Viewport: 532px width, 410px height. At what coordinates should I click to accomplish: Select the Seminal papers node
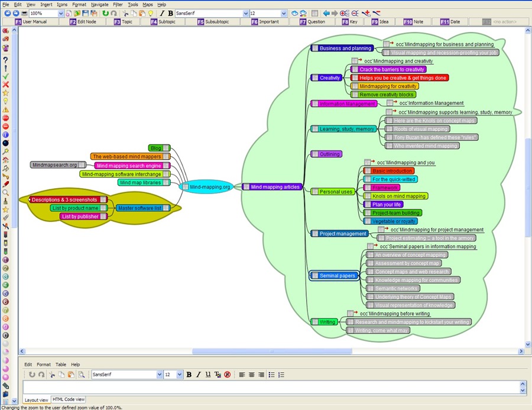click(x=334, y=276)
